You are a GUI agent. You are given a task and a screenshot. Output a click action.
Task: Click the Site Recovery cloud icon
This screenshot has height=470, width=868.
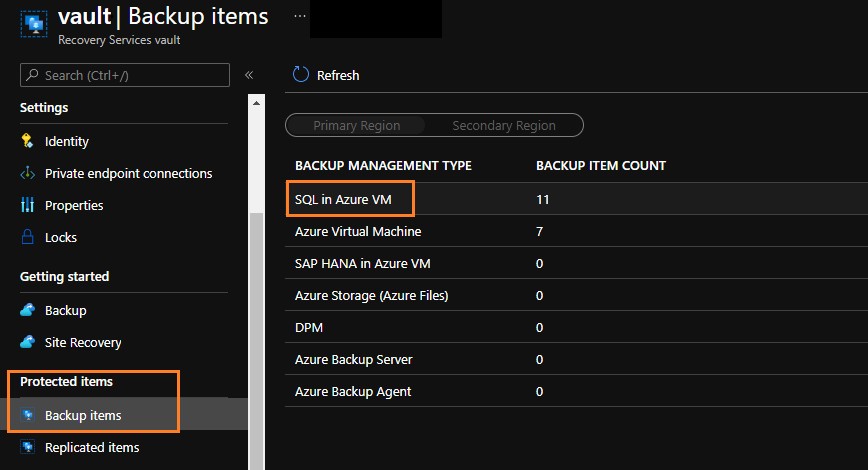point(27,342)
